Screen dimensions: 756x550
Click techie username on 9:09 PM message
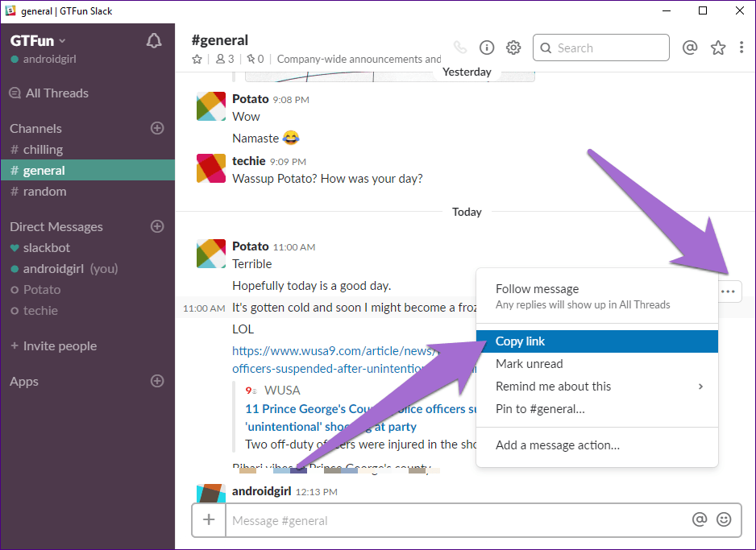[249, 161]
